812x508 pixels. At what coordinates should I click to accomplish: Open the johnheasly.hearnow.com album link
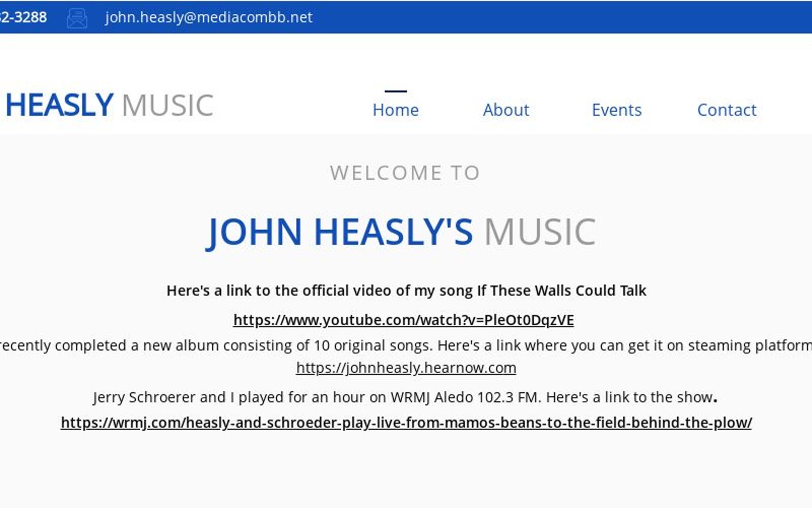[x=406, y=368]
